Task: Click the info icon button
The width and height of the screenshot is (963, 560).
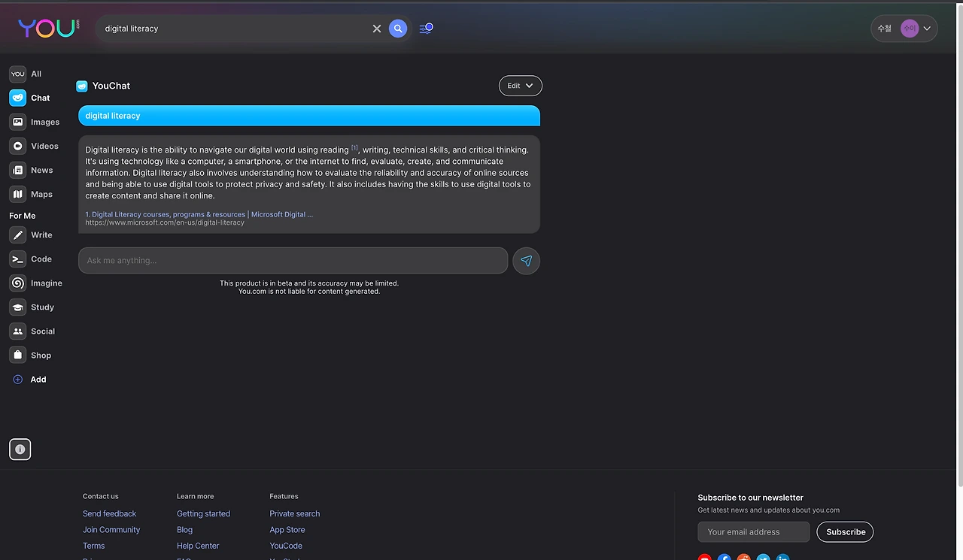Action: 20,450
